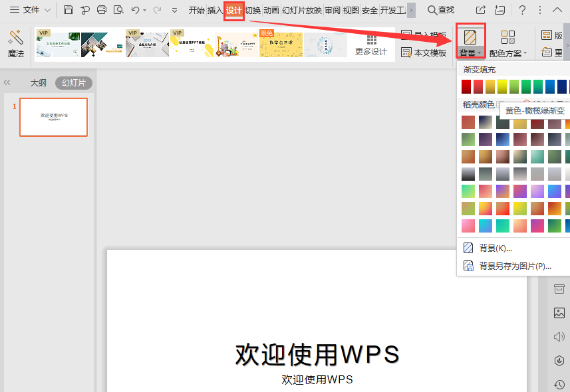
Task: Expand the 文件 file menu
Action: tap(29, 10)
